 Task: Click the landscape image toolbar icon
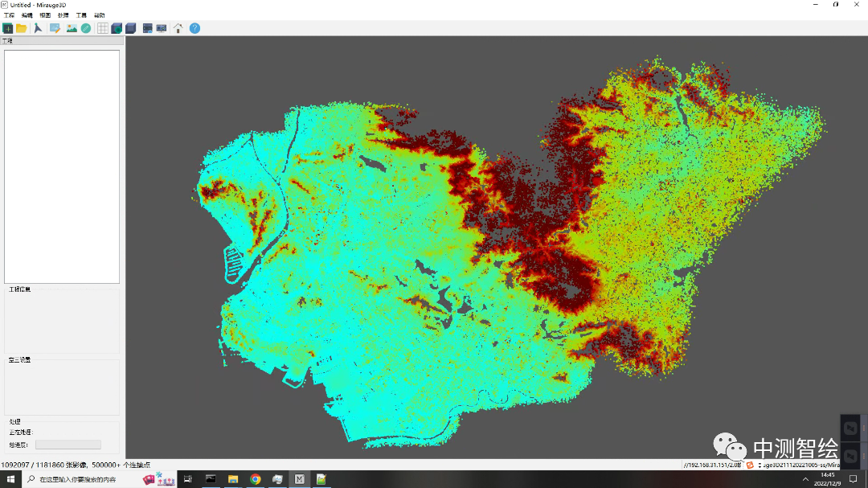click(x=72, y=28)
